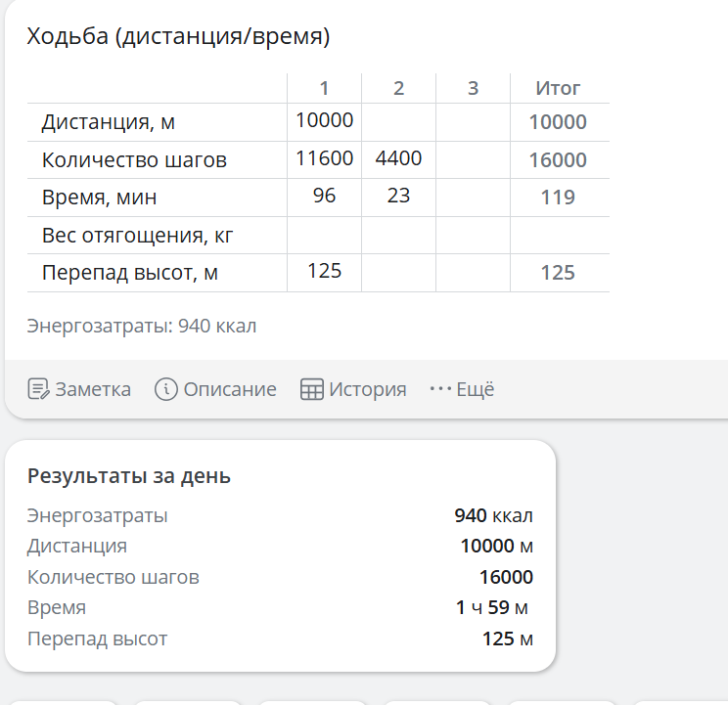The width and height of the screenshot is (728, 705).
Task: Expand the Ещё more menu
Action: (x=462, y=389)
